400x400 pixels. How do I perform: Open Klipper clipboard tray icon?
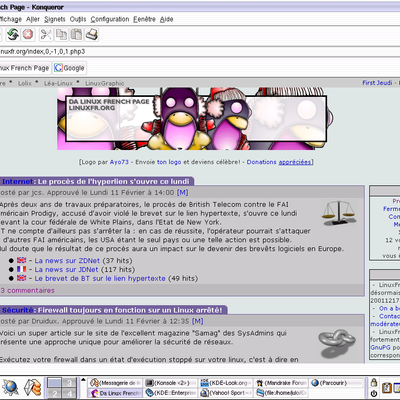click(x=386, y=388)
